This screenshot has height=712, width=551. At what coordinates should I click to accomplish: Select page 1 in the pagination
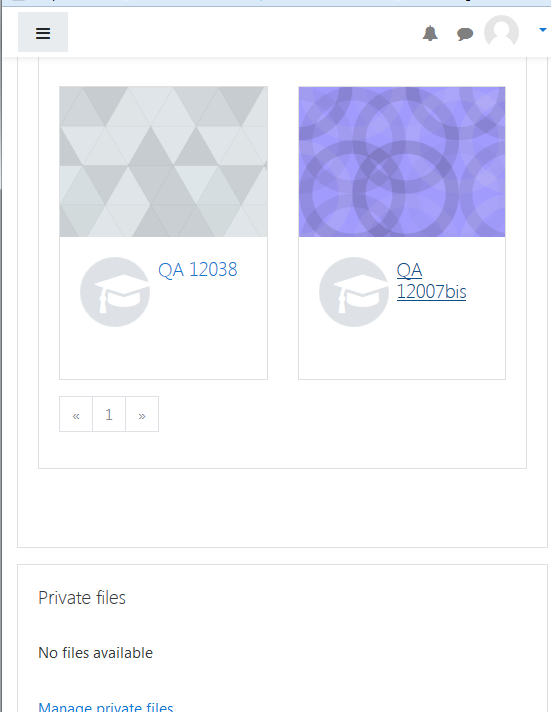[109, 414]
